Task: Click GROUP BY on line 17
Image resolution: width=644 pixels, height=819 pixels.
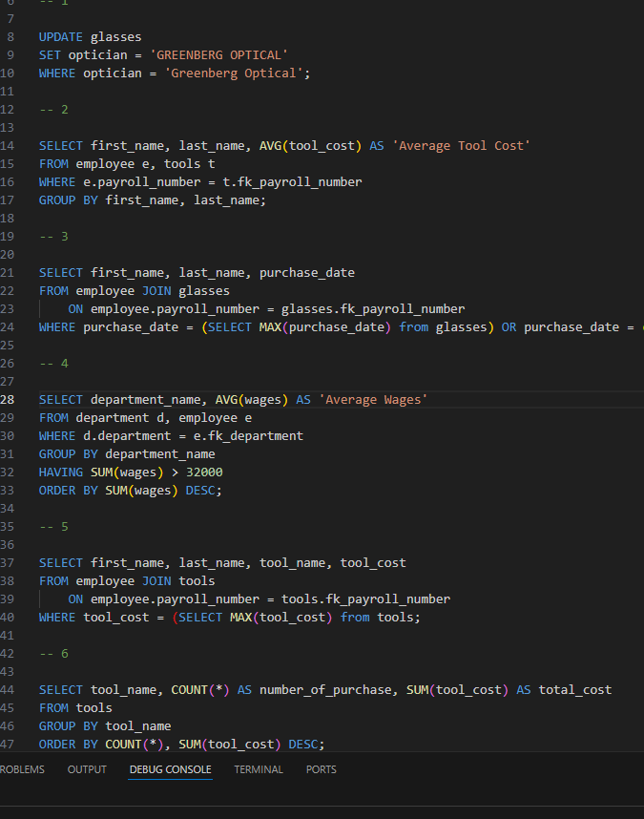Action: coord(69,200)
